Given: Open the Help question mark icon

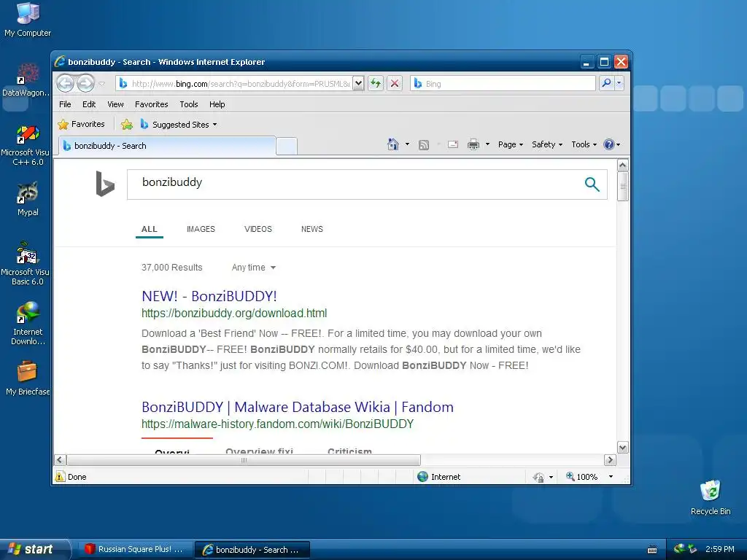Looking at the screenshot, I should coord(609,144).
